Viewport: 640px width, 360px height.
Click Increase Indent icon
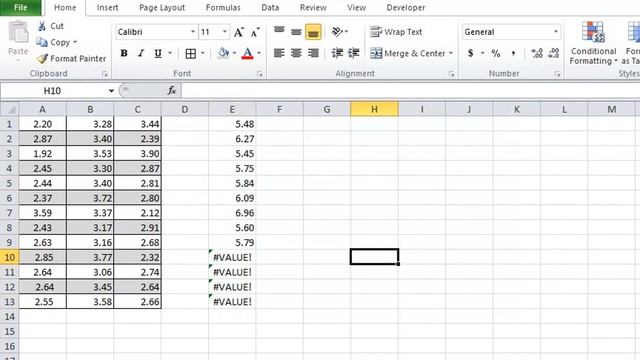[353, 53]
